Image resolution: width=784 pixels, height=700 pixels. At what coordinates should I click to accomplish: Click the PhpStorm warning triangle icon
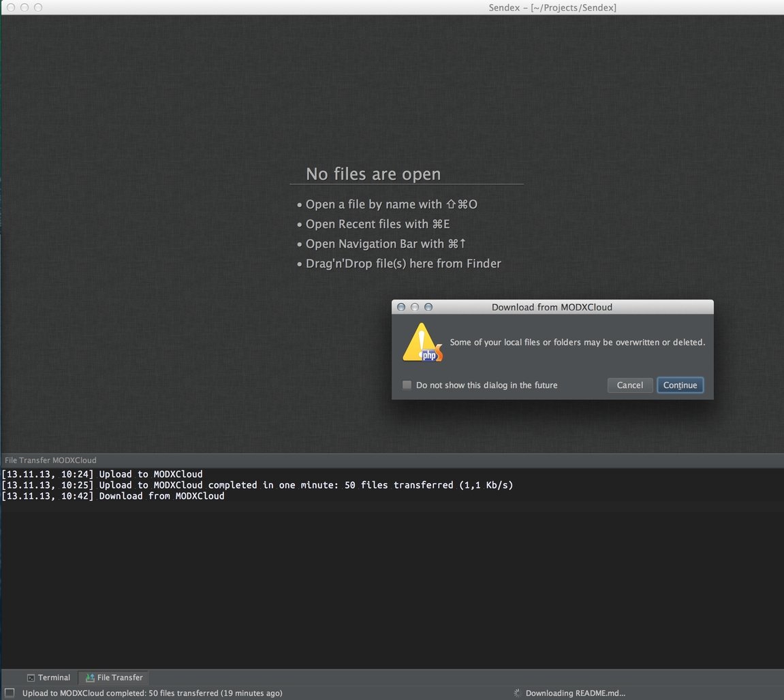click(422, 343)
